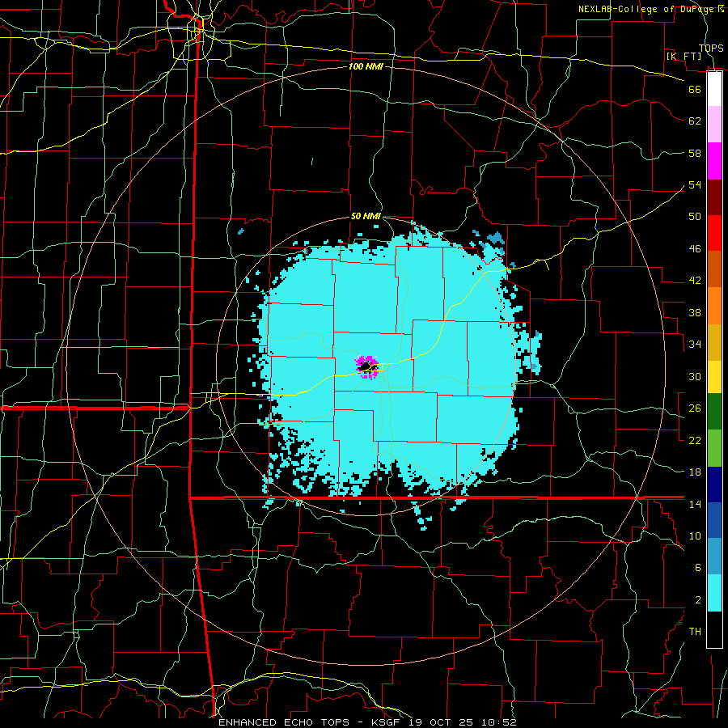
Task: Click the ENHANCED ECHO TOPS title text
Action: click(x=287, y=722)
